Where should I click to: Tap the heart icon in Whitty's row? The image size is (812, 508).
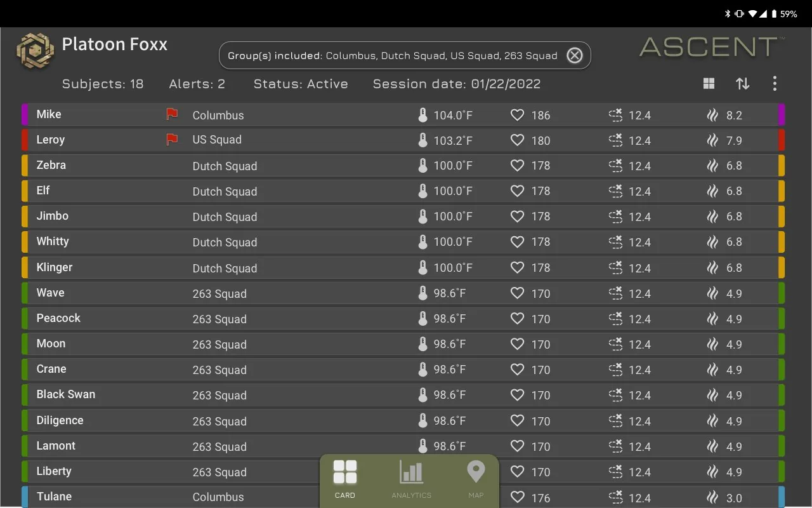click(518, 242)
